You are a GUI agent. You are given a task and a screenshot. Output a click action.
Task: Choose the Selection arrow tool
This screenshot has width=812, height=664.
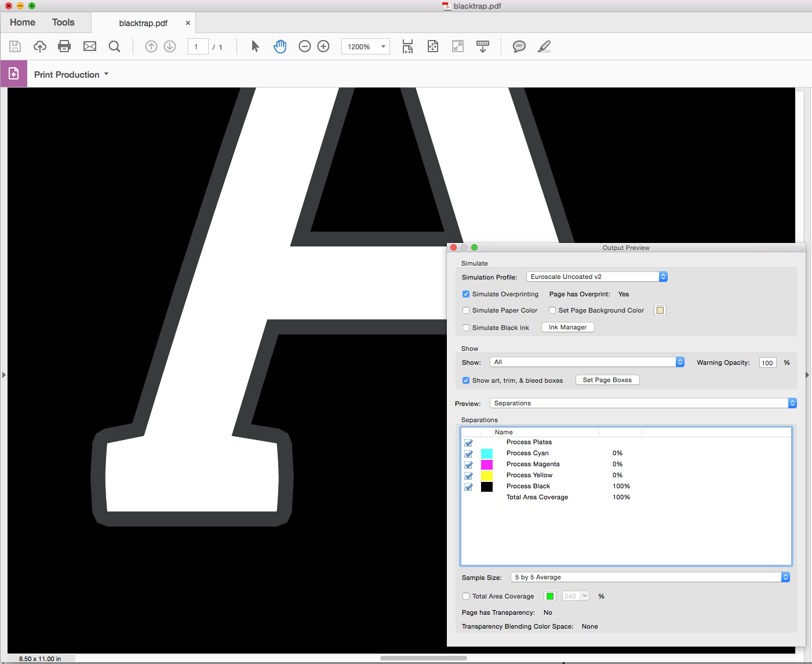coord(255,46)
